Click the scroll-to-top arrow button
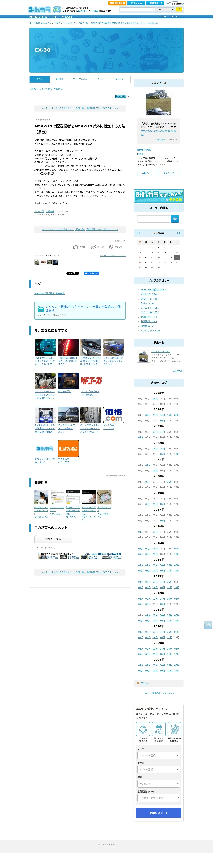The height and width of the screenshot is (868, 213). 208,625
